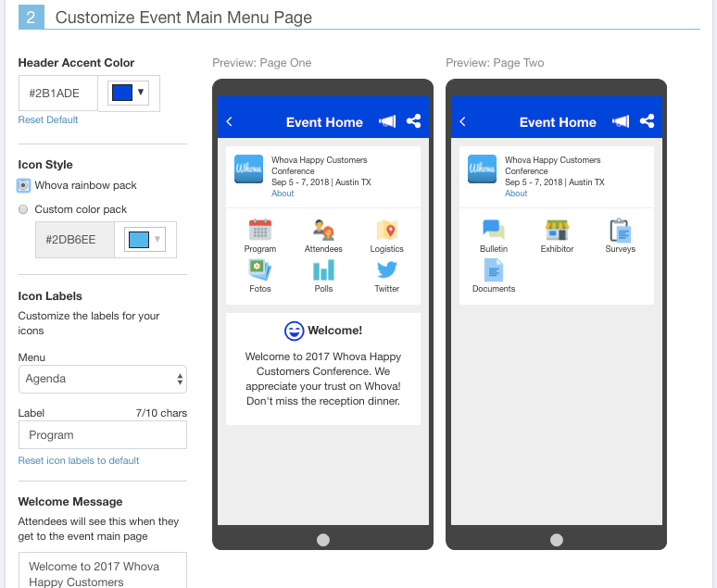This screenshot has height=588, width=717.
Task: Choose the Custom color pack radio button
Action: tap(24, 209)
